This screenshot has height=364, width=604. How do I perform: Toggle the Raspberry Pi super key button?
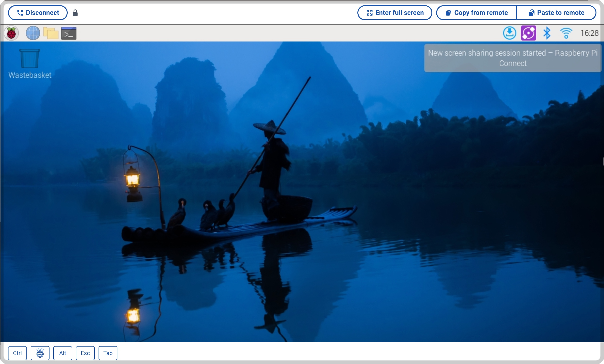[40, 353]
